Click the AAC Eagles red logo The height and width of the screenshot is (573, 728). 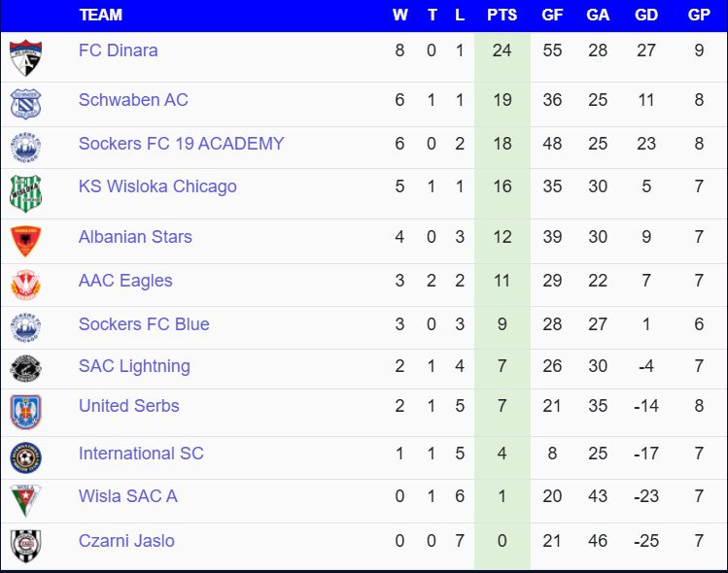(25, 285)
